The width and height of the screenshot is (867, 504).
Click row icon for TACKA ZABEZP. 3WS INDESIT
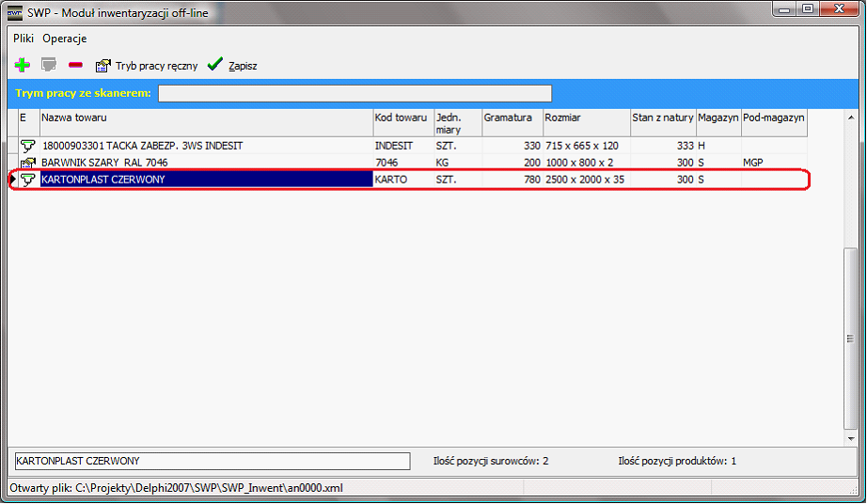pyautogui.click(x=27, y=146)
